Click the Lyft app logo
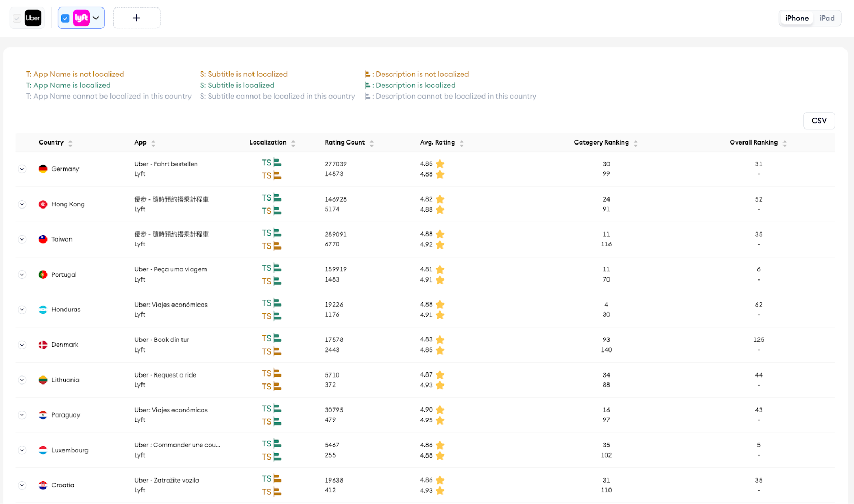Viewport: 854px width, 504px height. pyautogui.click(x=81, y=18)
